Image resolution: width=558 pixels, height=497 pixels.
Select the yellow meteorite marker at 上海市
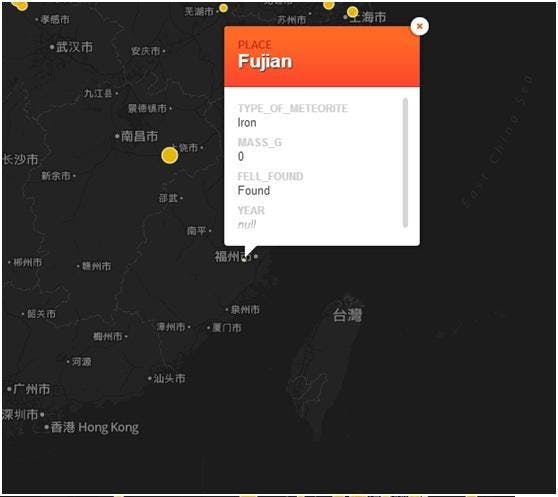coord(352,12)
